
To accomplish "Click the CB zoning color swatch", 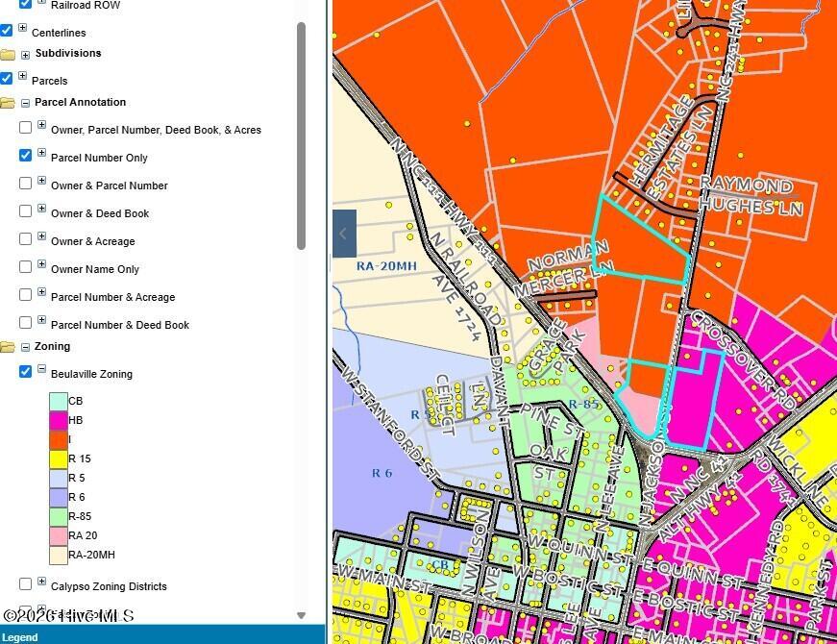I will click(x=59, y=401).
